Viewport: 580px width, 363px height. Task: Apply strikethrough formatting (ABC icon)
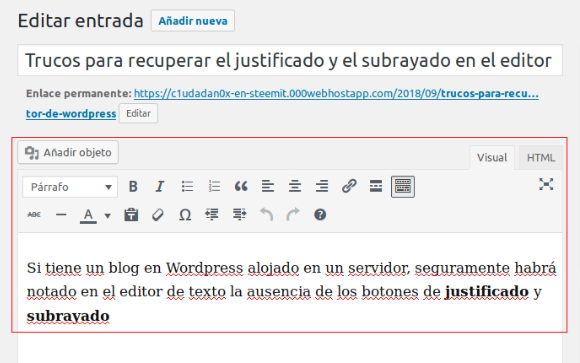point(34,215)
